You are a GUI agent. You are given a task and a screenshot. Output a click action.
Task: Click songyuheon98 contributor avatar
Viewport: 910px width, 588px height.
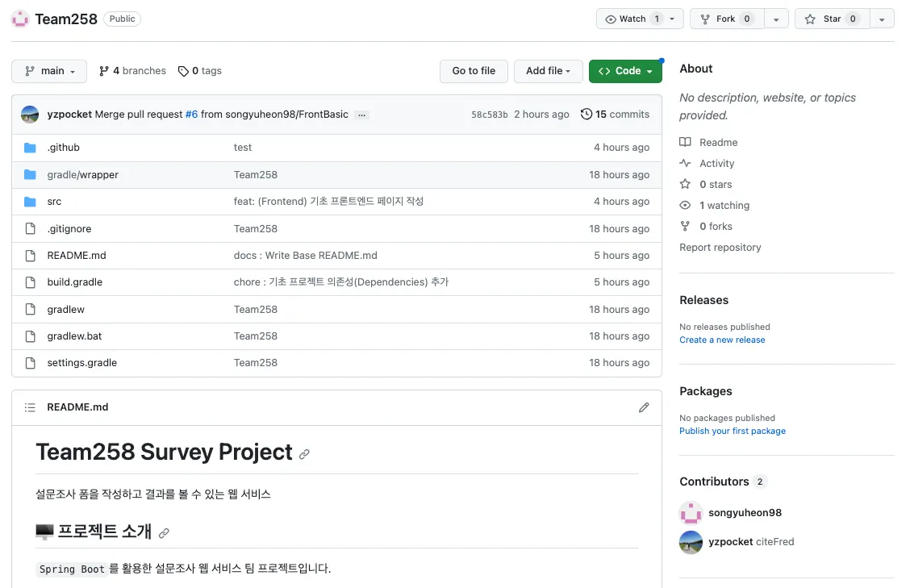tap(691, 512)
